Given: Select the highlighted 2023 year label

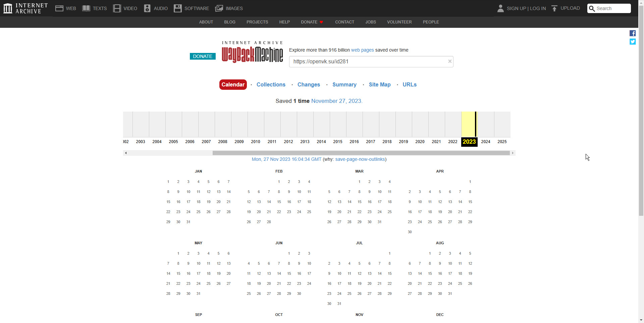Looking at the screenshot, I should (469, 142).
